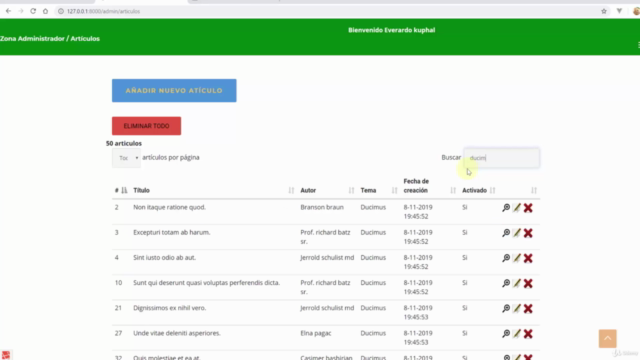Edit article 'Sint iusto odio ab aut.' pencil
This screenshot has height=360, width=640.
517,258
